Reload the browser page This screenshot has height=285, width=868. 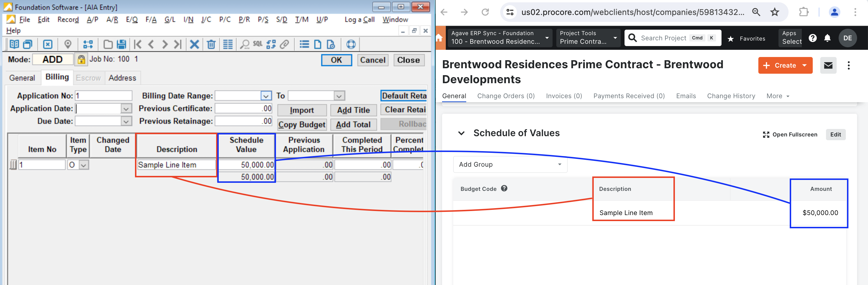(485, 12)
